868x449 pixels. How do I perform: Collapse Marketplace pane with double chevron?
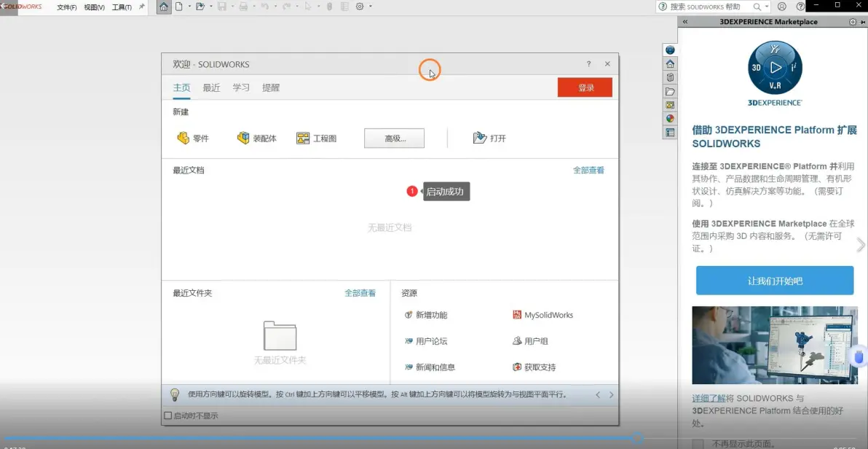684,22
